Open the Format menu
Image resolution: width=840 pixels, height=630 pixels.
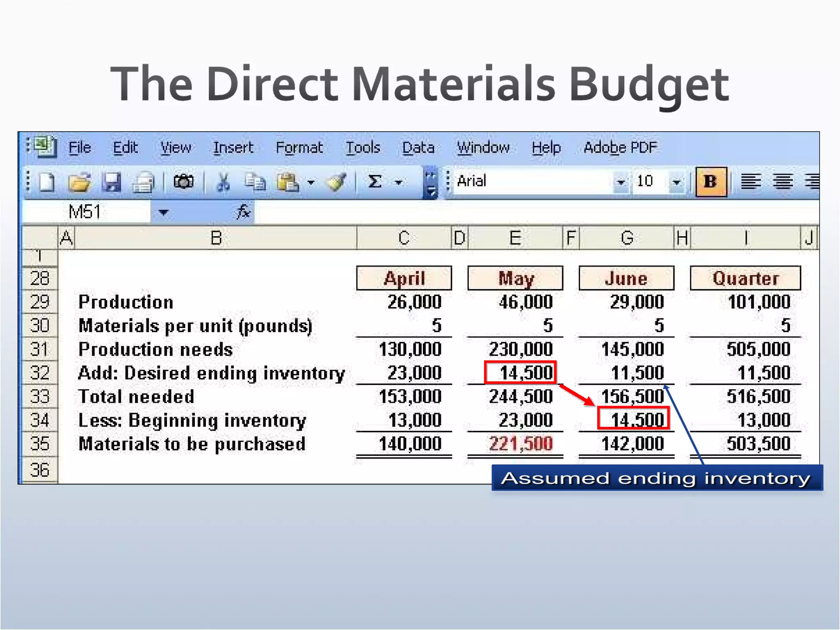pos(299,148)
